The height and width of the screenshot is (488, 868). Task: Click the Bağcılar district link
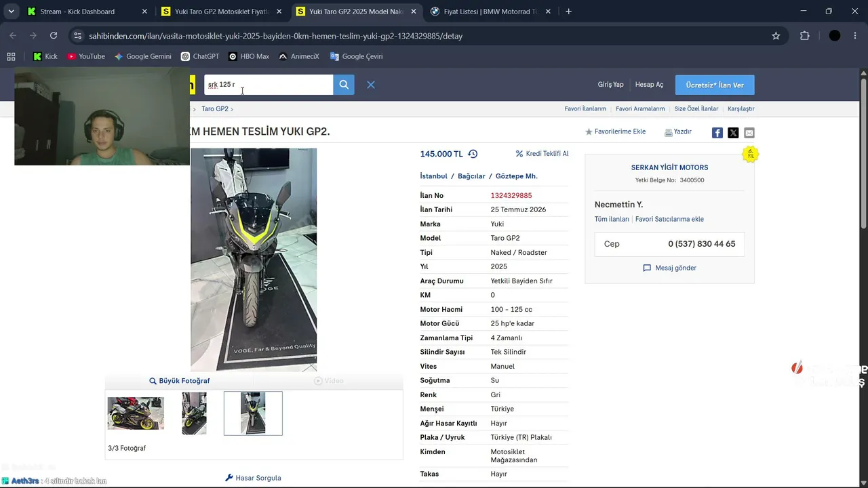coord(471,176)
